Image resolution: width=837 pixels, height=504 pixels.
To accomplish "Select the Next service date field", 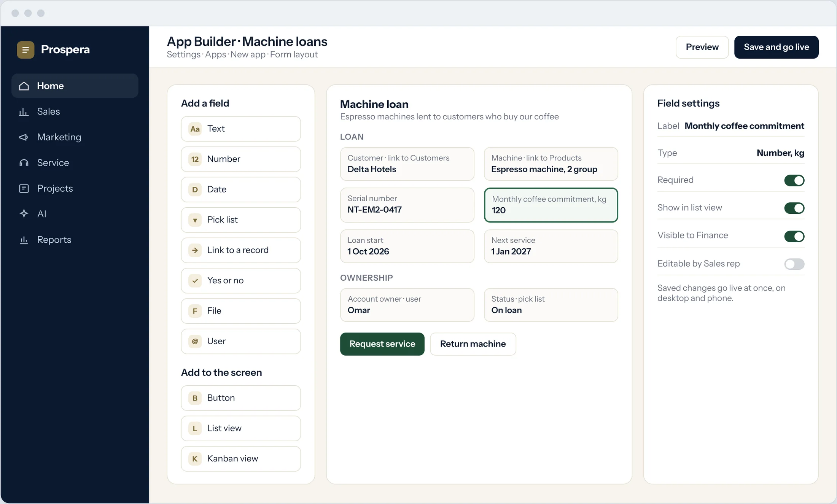I will (551, 246).
